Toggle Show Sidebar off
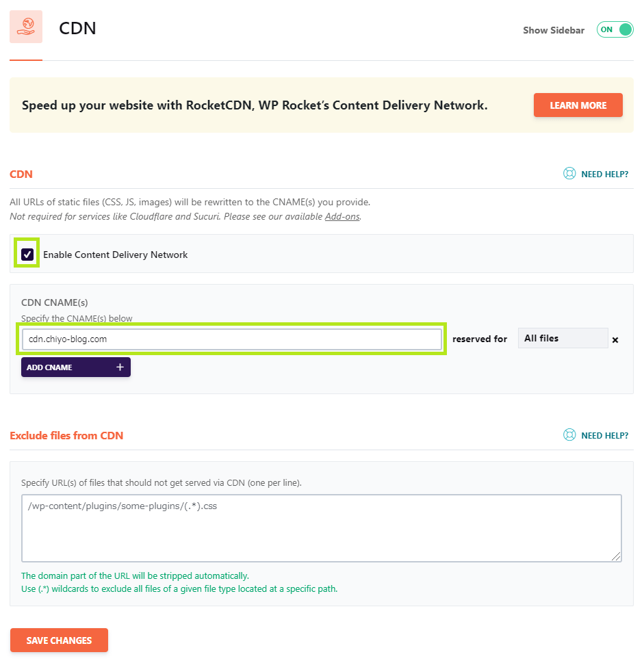The height and width of the screenshot is (661, 644). (x=615, y=29)
